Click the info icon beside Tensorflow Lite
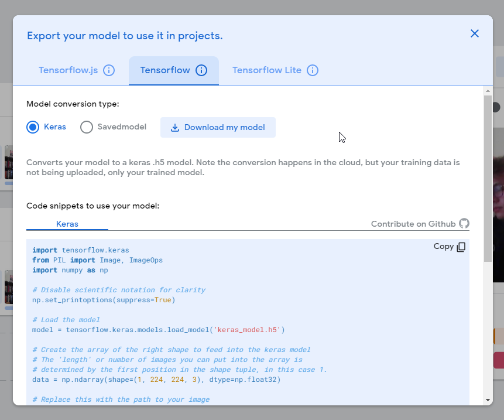Screen dimensions: 504x420 313,70
